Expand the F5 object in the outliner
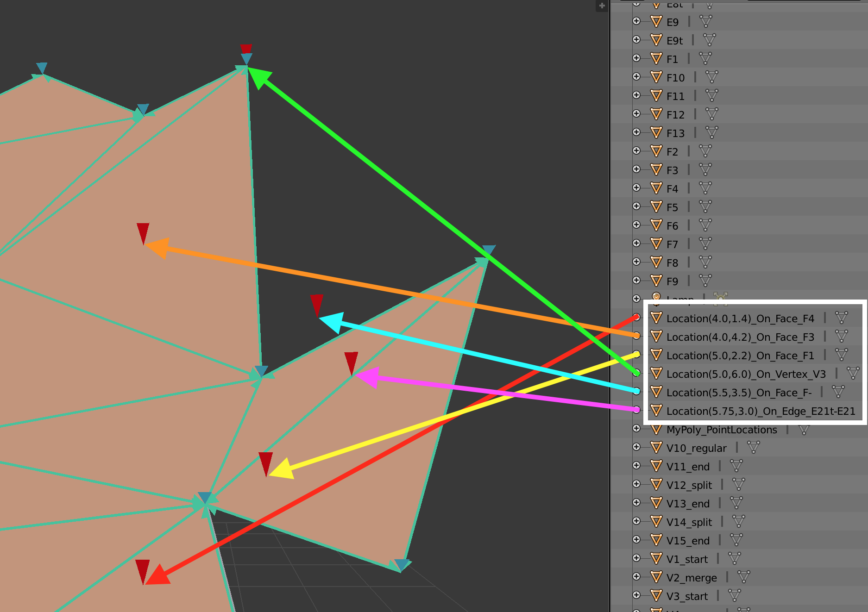The height and width of the screenshot is (612, 868). coord(636,206)
